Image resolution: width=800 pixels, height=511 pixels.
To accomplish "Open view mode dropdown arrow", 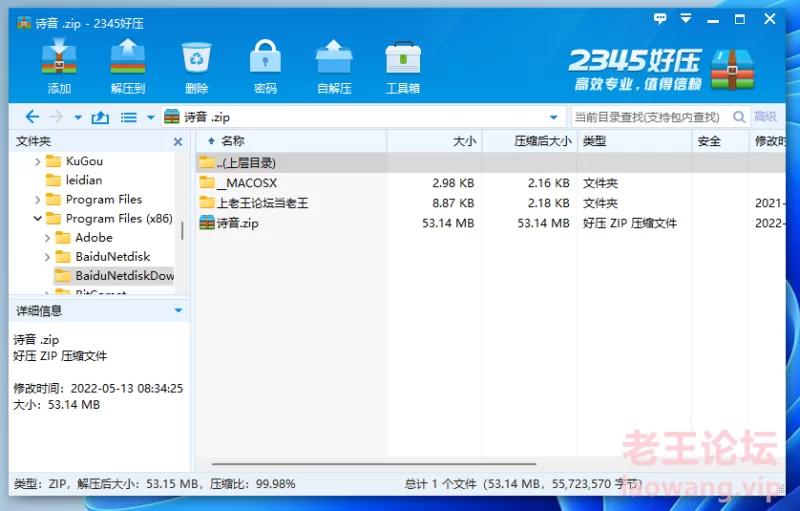I will pyautogui.click(x=151, y=118).
